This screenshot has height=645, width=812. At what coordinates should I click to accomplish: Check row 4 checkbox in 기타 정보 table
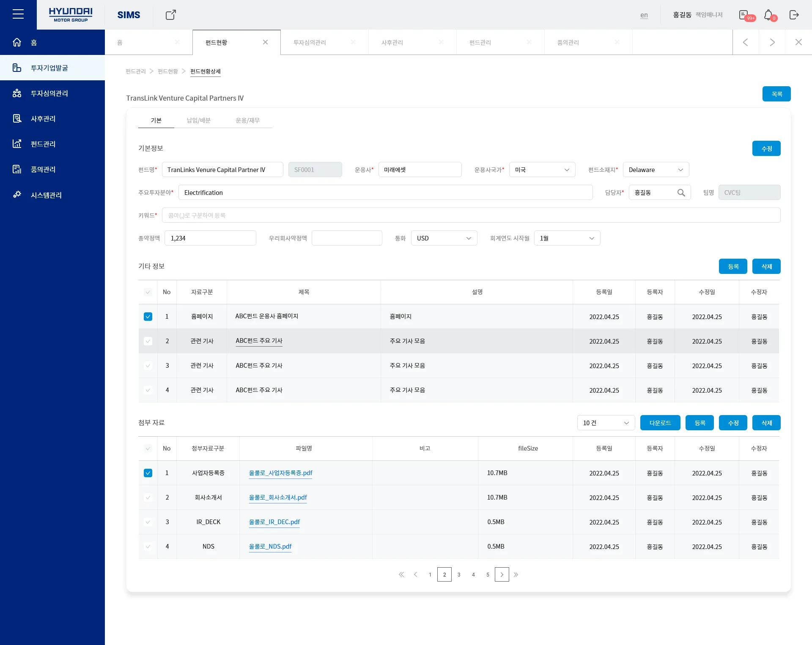(x=148, y=390)
